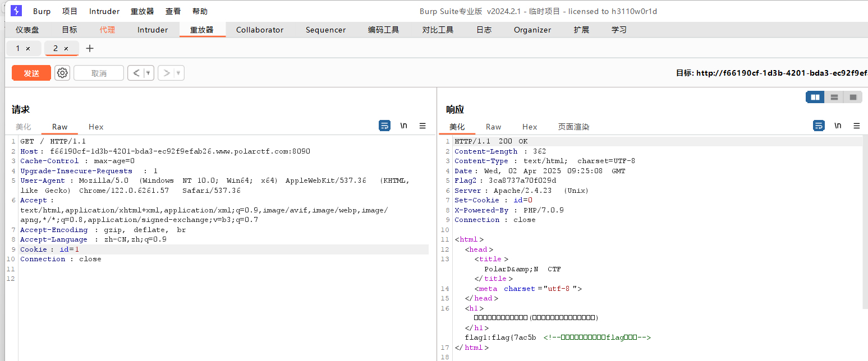Click the Set-Cookie: id=0 response header
Viewport: 868px width, 361px height.
pyautogui.click(x=493, y=200)
